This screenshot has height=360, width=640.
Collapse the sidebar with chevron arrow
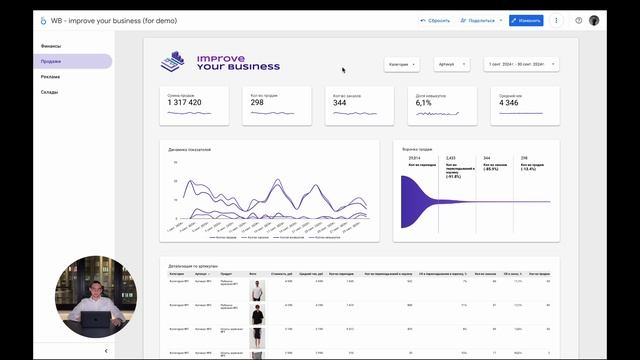(x=106, y=351)
